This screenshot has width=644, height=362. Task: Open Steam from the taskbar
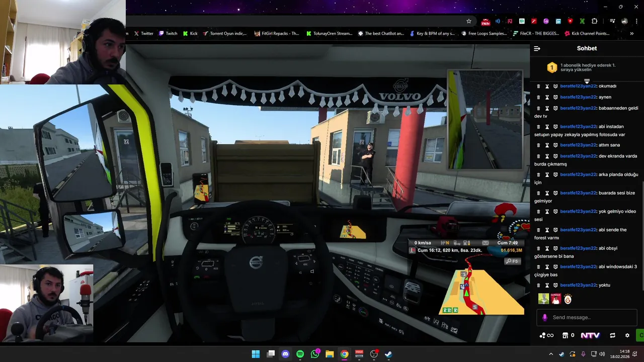point(388,354)
